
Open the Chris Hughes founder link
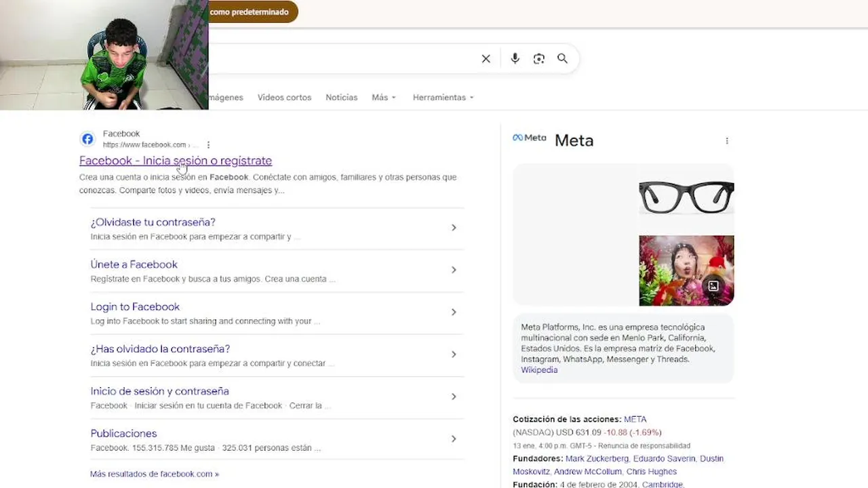pyautogui.click(x=651, y=472)
